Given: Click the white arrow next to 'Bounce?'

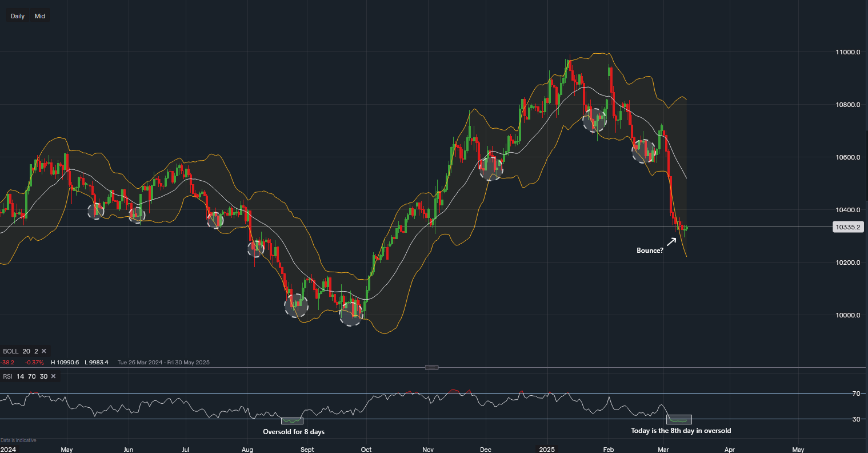Looking at the screenshot, I should click(671, 241).
